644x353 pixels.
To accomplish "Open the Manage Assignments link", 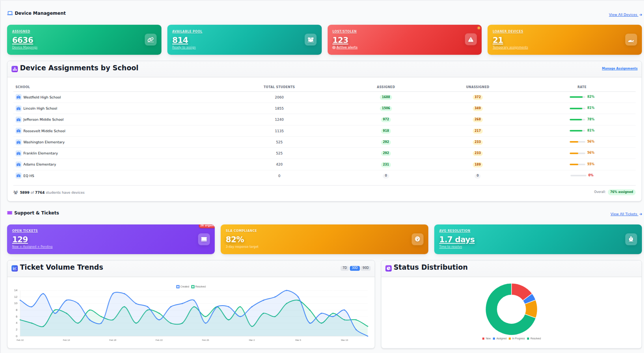I will click(x=619, y=68).
